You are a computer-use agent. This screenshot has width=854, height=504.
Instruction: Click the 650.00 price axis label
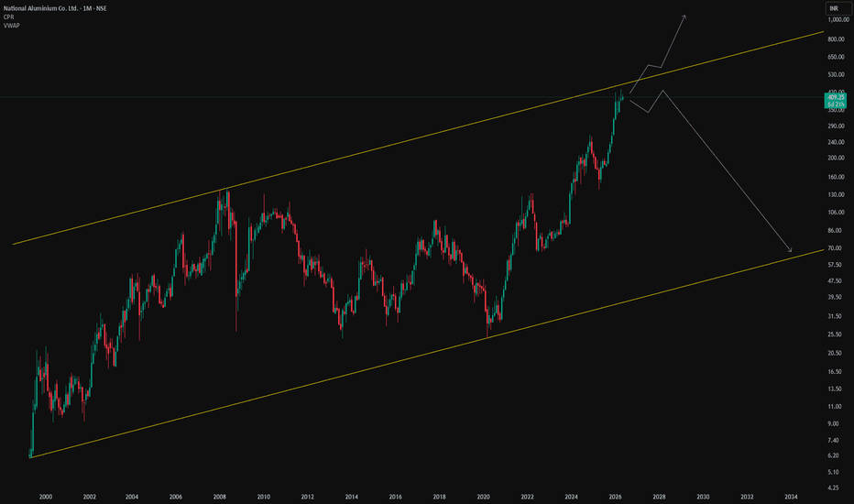tap(836, 57)
